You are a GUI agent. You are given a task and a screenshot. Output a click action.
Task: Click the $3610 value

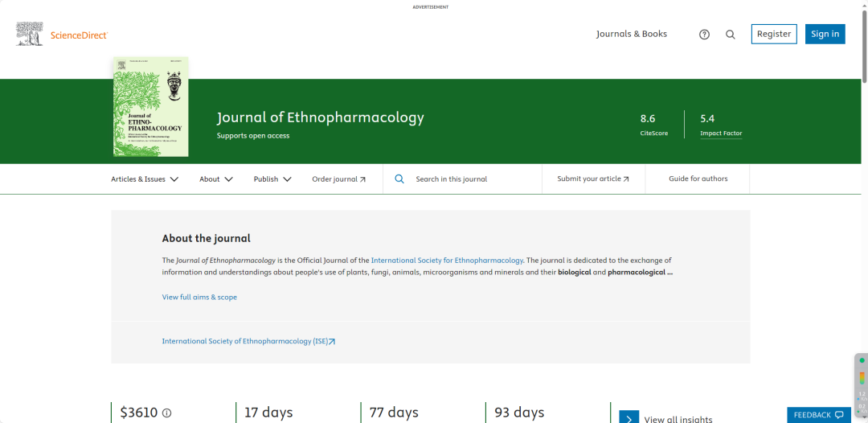tap(139, 413)
